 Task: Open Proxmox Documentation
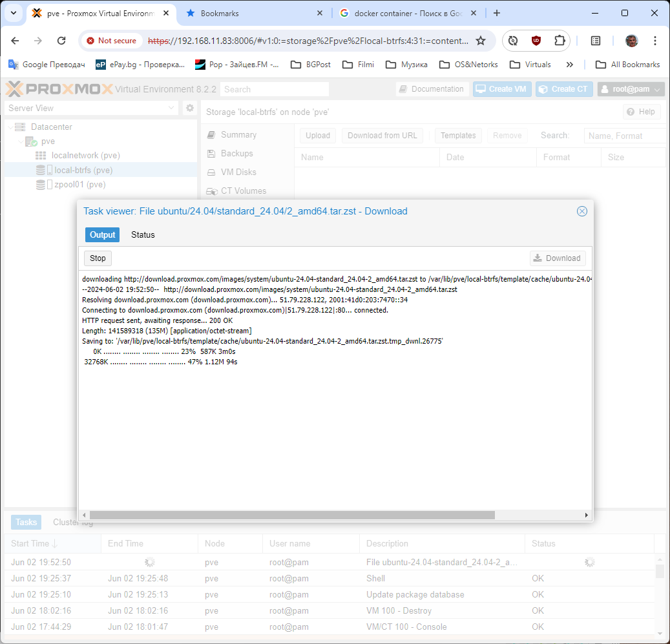tap(432, 89)
